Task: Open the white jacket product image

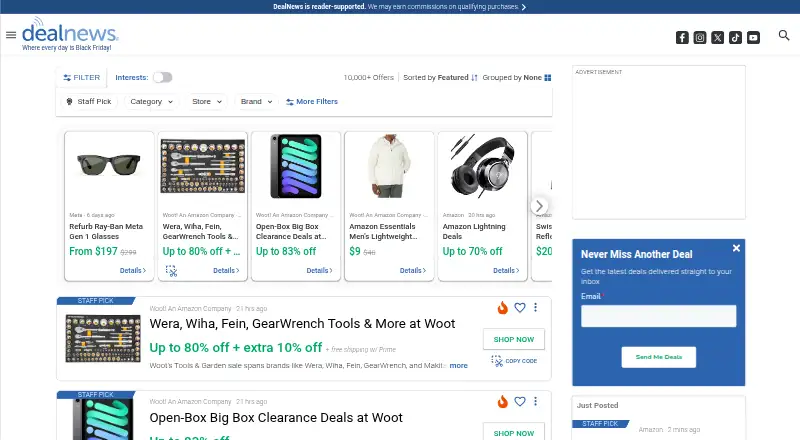Action: click(x=389, y=166)
